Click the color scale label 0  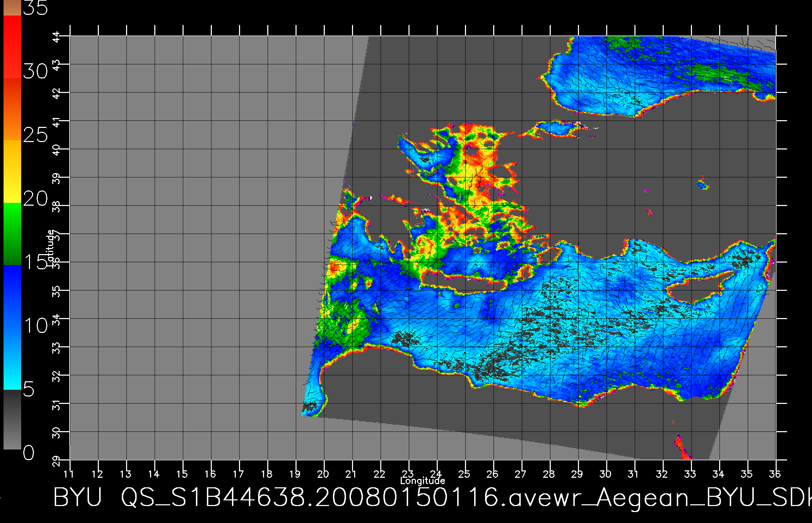tap(29, 453)
